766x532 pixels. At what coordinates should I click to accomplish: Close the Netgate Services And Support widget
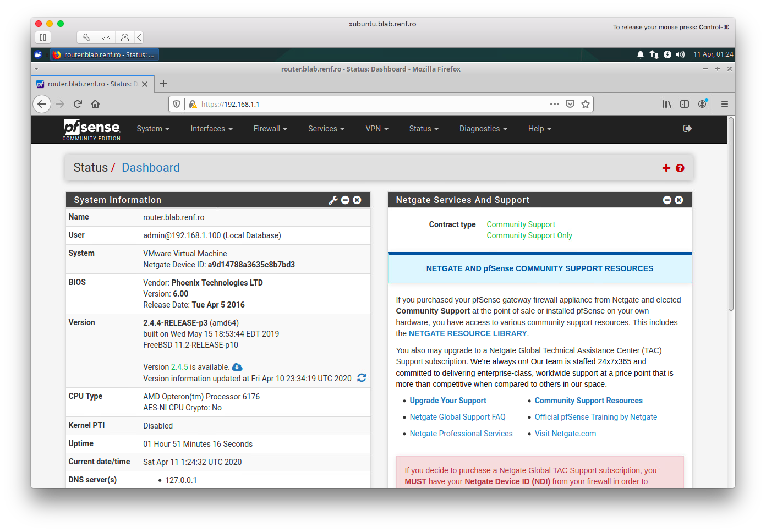679,200
